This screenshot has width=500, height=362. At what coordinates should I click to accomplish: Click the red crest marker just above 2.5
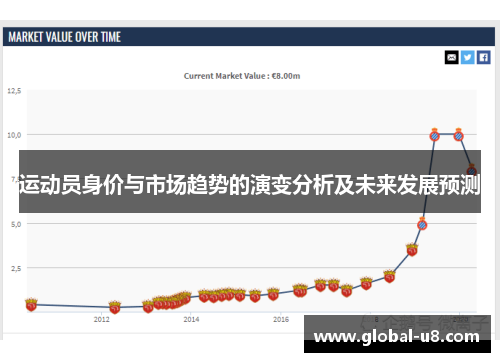coord(412,249)
